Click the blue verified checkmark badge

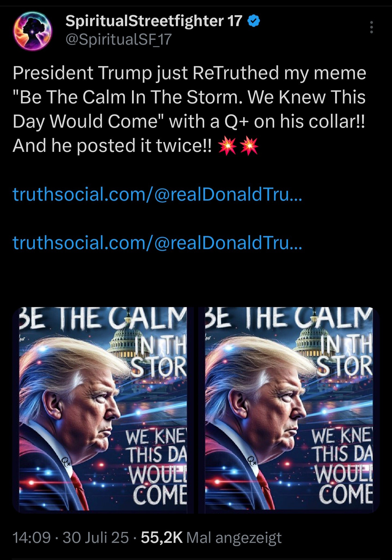pyautogui.click(x=254, y=21)
